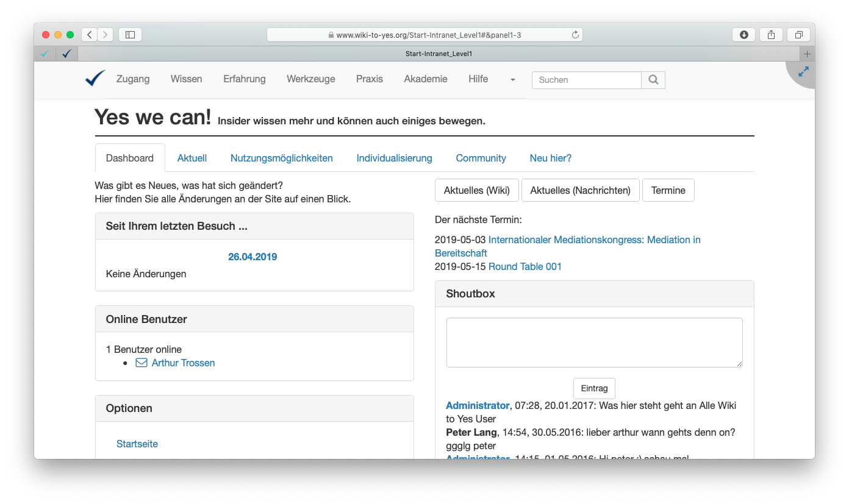
Task: Click the Safari share icon
Action: (771, 35)
